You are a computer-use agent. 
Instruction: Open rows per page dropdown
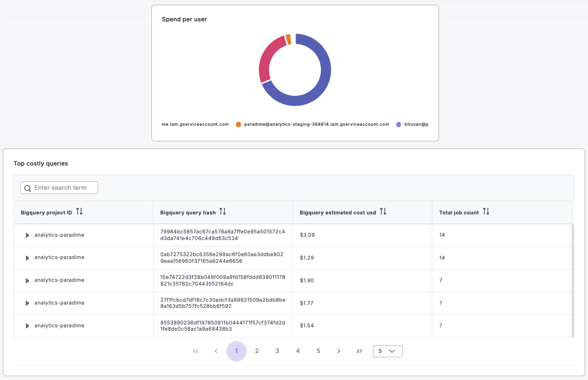[388, 351]
